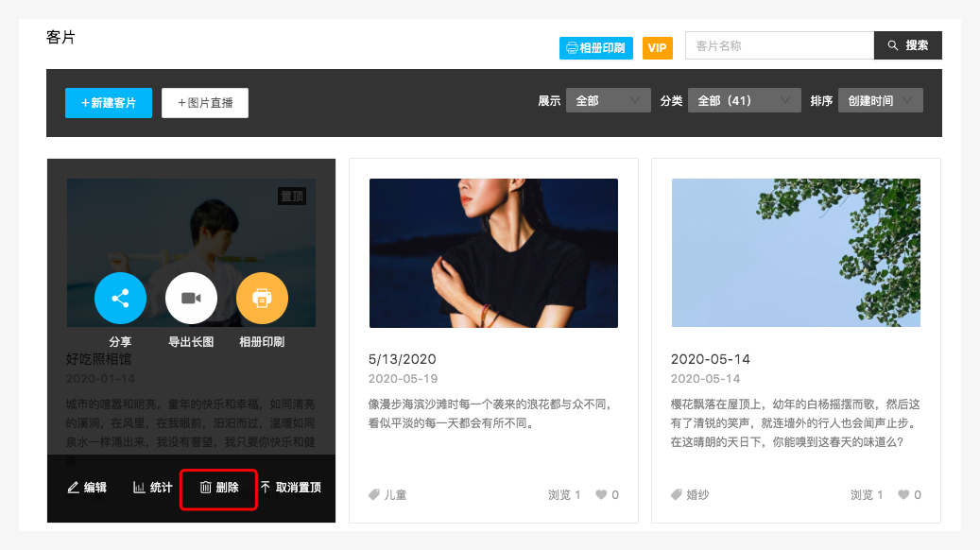Click the 婚纱 tag on third card

[690, 495]
